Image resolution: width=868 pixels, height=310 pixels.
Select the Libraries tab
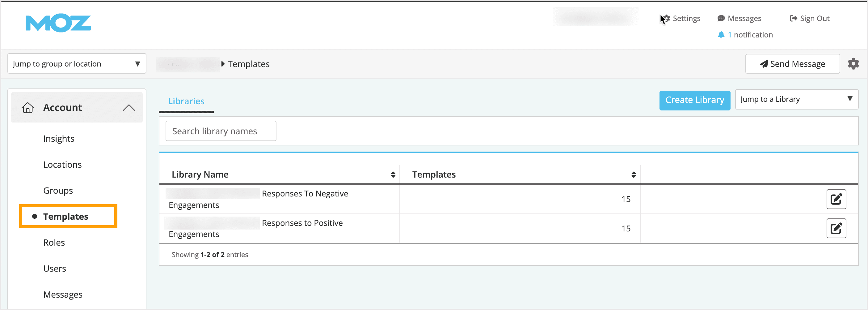pyautogui.click(x=186, y=101)
